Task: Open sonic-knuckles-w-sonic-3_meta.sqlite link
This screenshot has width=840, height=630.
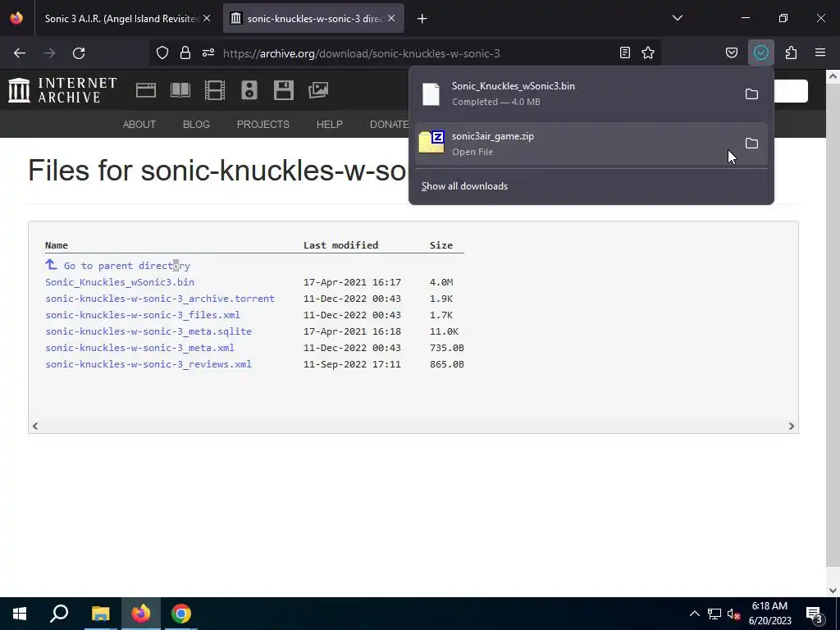Action: 148,331
